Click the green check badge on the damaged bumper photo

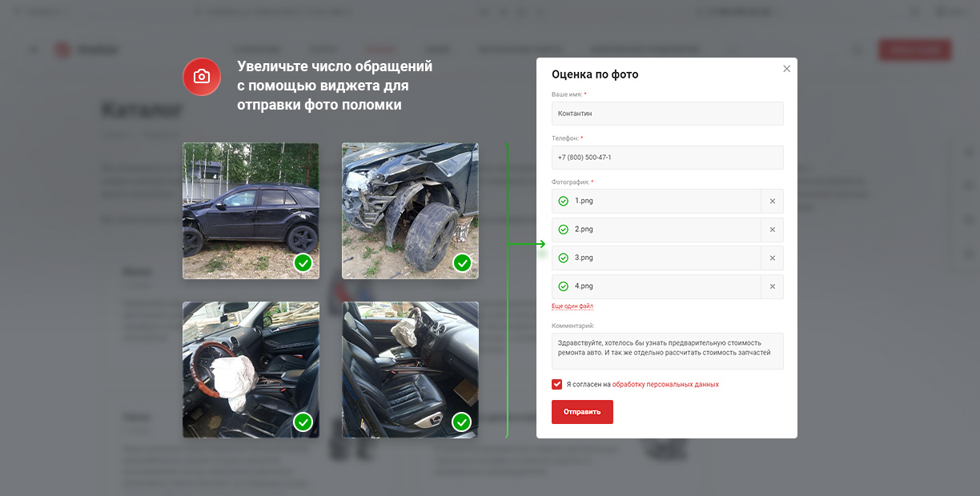[461, 262]
